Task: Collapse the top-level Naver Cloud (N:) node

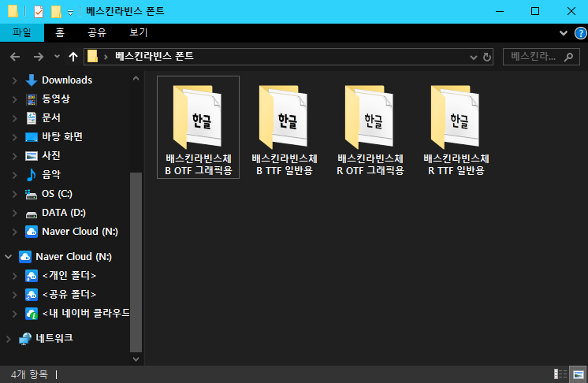Action: tap(8, 257)
